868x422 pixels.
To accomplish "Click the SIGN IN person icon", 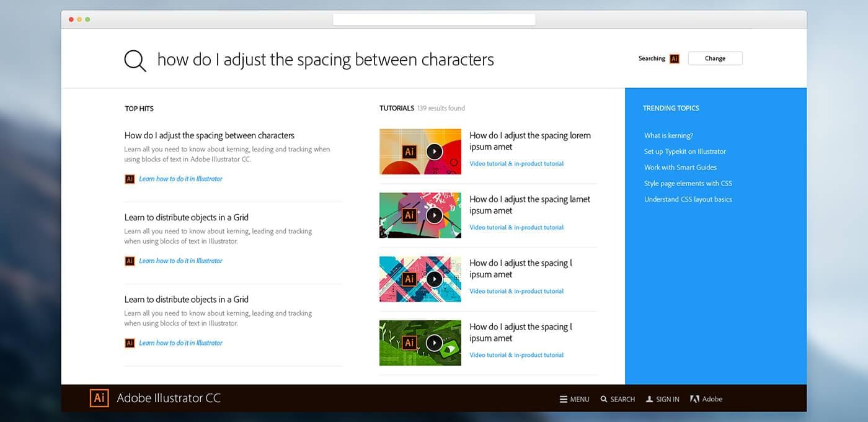I will pos(649,399).
